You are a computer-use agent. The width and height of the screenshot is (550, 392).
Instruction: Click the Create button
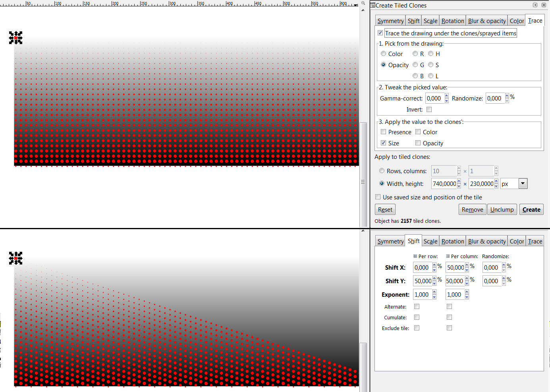(x=531, y=209)
